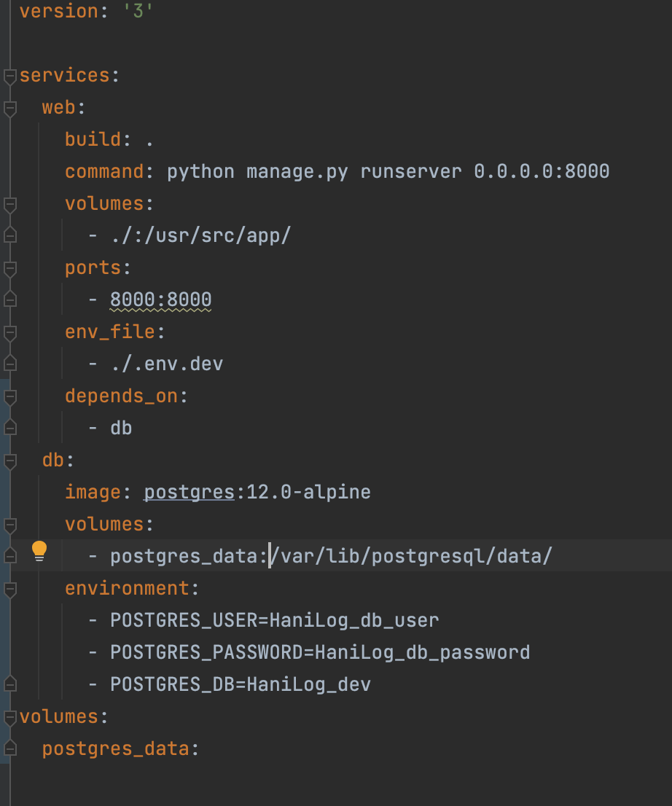Viewport: 672px width, 806px height.
Task: Click the ./:/usr/src/app/ volume mapping
Action: pos(200,236)
